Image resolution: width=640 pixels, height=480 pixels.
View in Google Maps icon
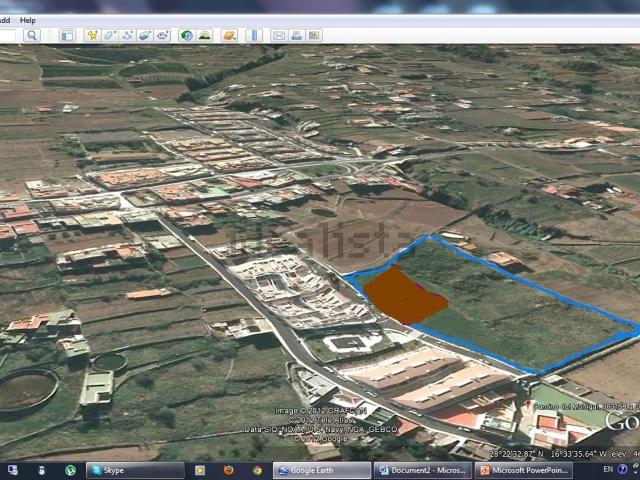coord(314,35)
